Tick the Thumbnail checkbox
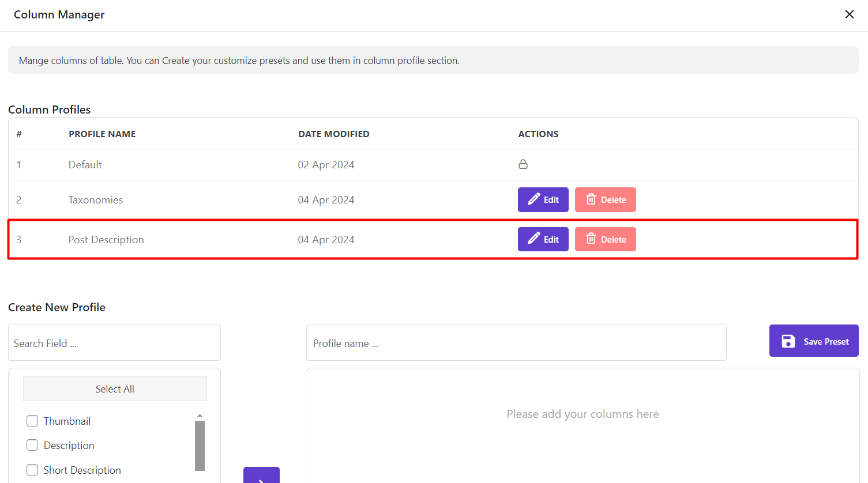This screenshot has width=868, height=483. coord(32,421)
